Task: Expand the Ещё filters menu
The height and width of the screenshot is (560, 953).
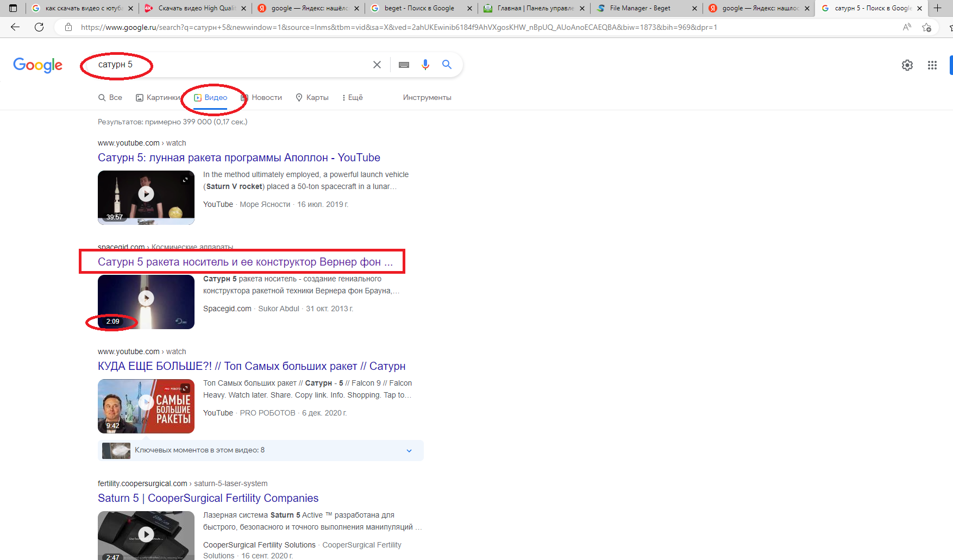Action: (352, 97)
